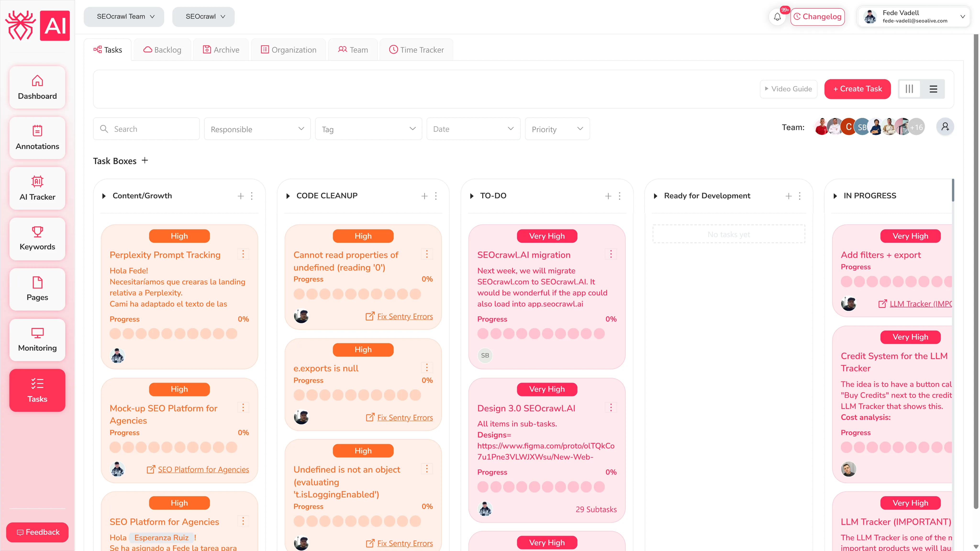This screenshot has width=980, height=551.
Task: Set progress on SEOcrawl.AI migration card
Action: coord(541,334)
